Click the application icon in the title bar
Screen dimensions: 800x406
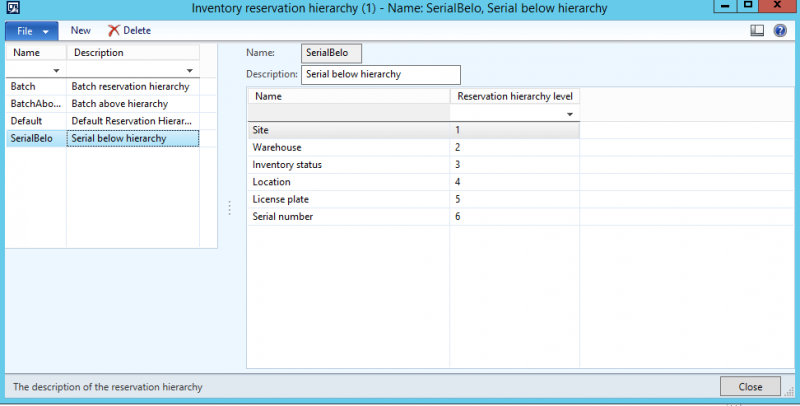pyautogui.click(x=13, y=8)
